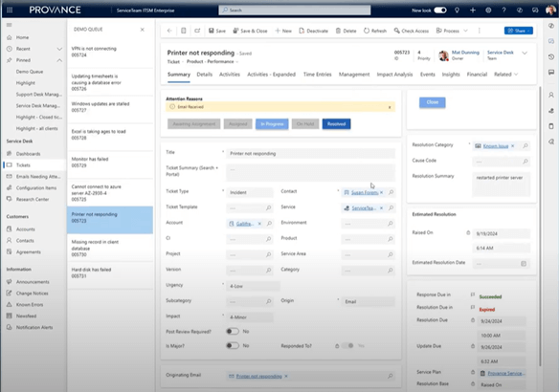Expand the Recent navigation section

click(x=59, y=49)
